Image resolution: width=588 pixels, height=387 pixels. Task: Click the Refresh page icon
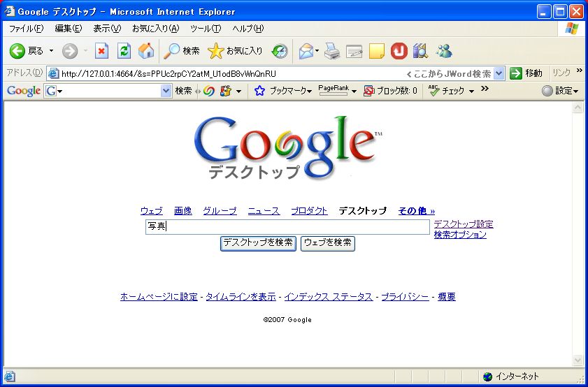click(x=124, y=51)
